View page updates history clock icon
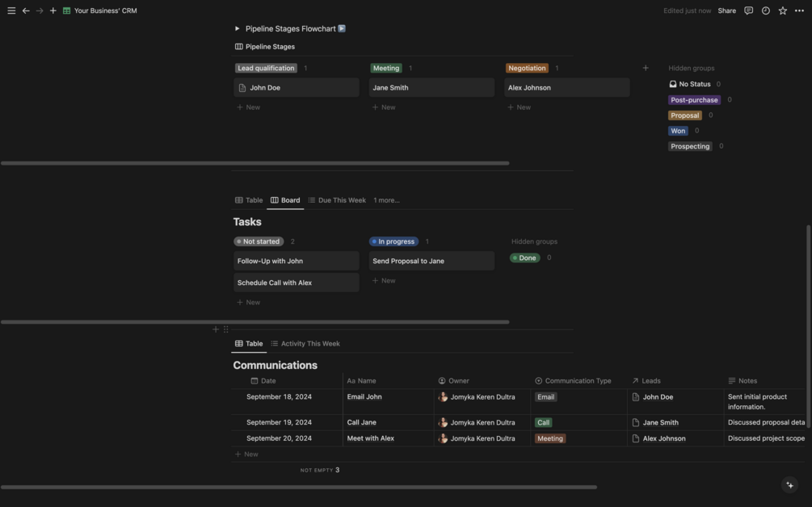This screenshot has width=812, height=507. (765, 10)
